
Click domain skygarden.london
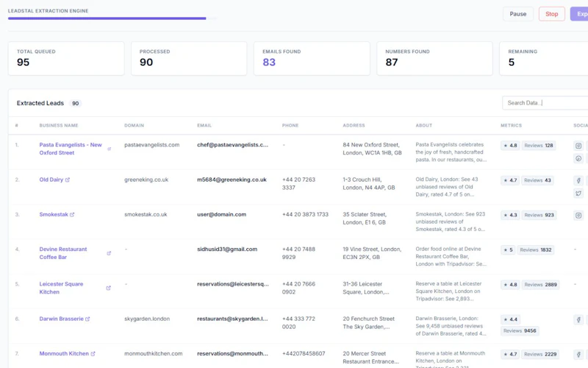[x=147, y=319]
